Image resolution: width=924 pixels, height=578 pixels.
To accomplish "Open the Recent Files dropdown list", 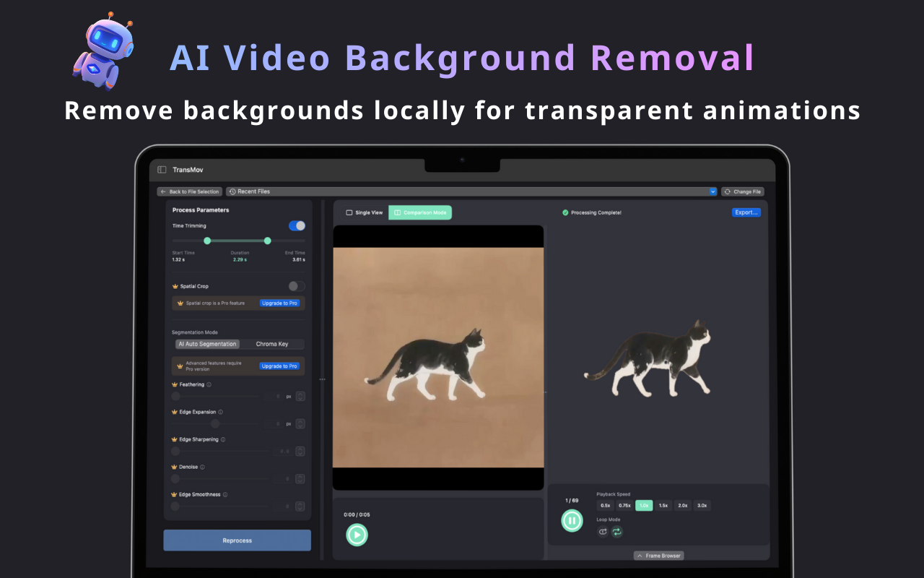I will 712,191.
